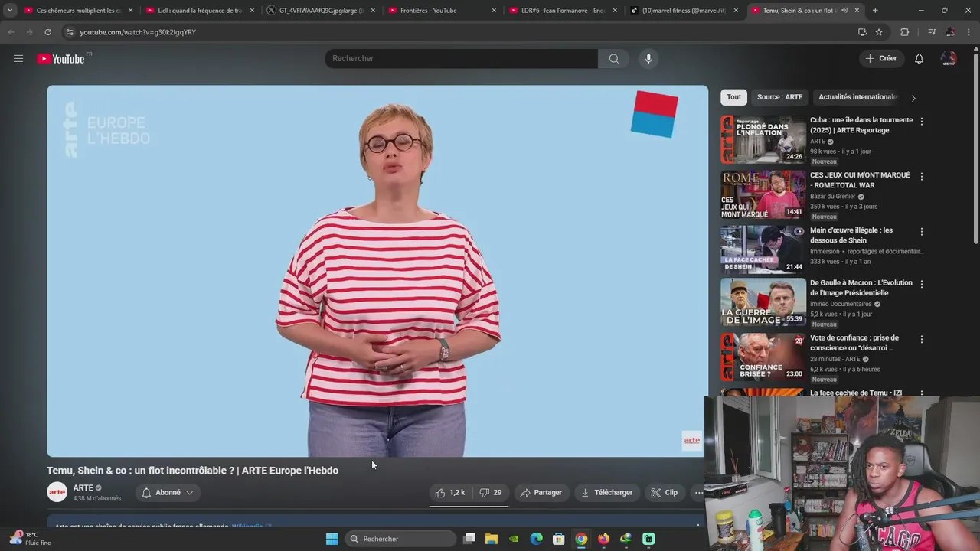980x551 pixels.
Task: Open Task View on taskbar
Action: coord(469,539)
